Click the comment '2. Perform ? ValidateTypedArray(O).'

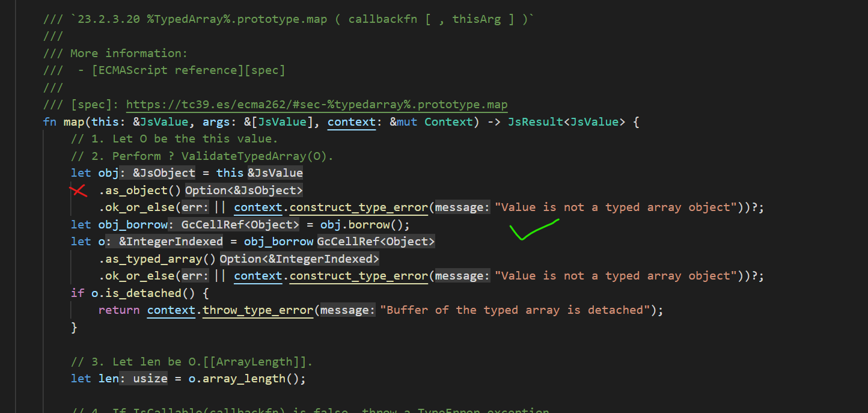point(202,156)
